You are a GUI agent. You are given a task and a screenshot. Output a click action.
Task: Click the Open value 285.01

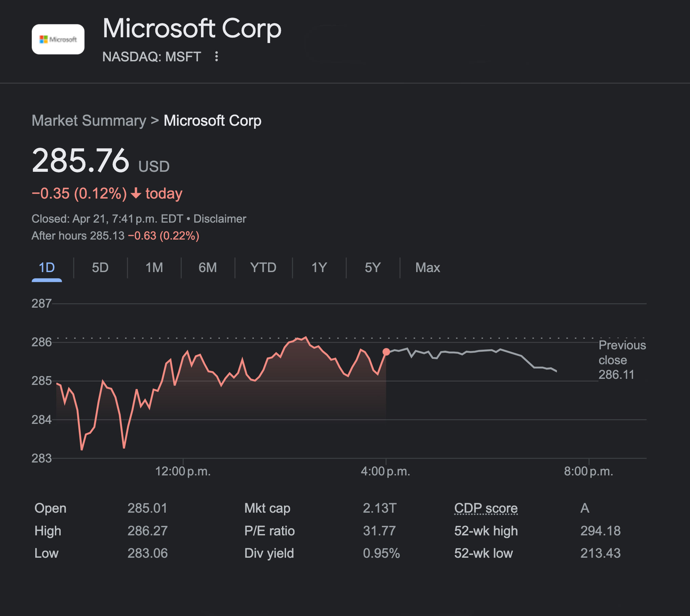click(x=147, y=508)
